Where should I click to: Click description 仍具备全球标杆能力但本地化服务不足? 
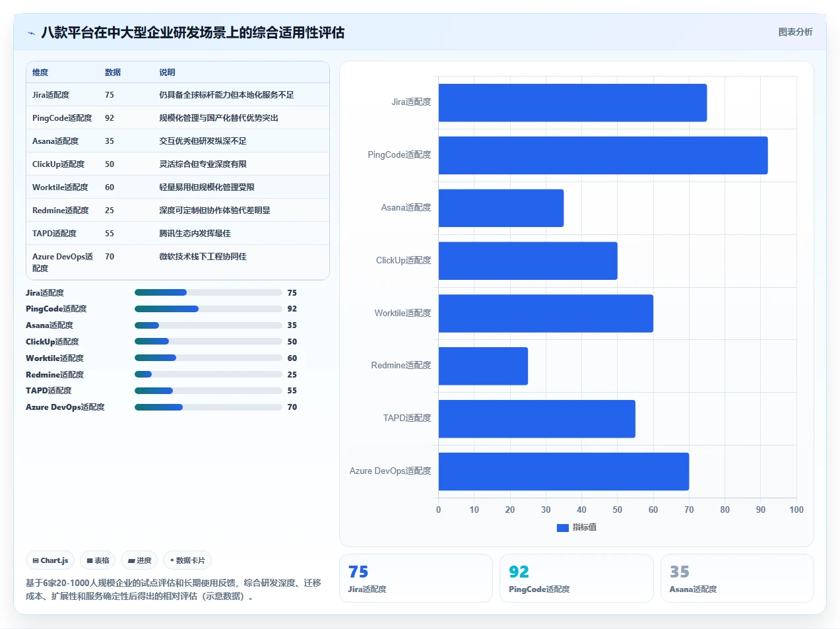226,95
